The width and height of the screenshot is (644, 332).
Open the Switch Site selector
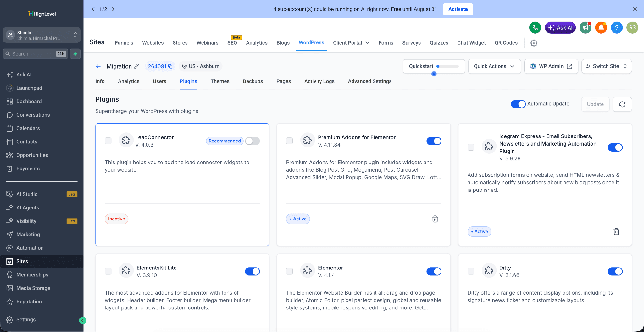(607, 66)
